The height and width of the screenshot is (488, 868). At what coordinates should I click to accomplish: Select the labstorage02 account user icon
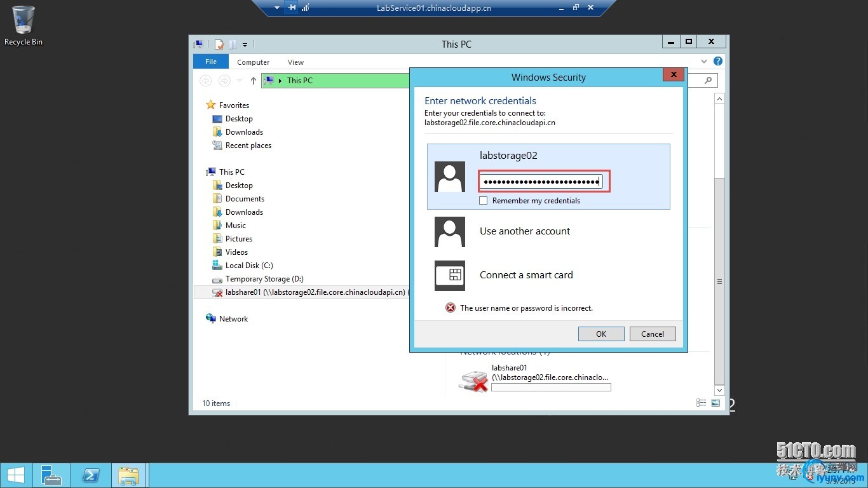click(450, 177)
